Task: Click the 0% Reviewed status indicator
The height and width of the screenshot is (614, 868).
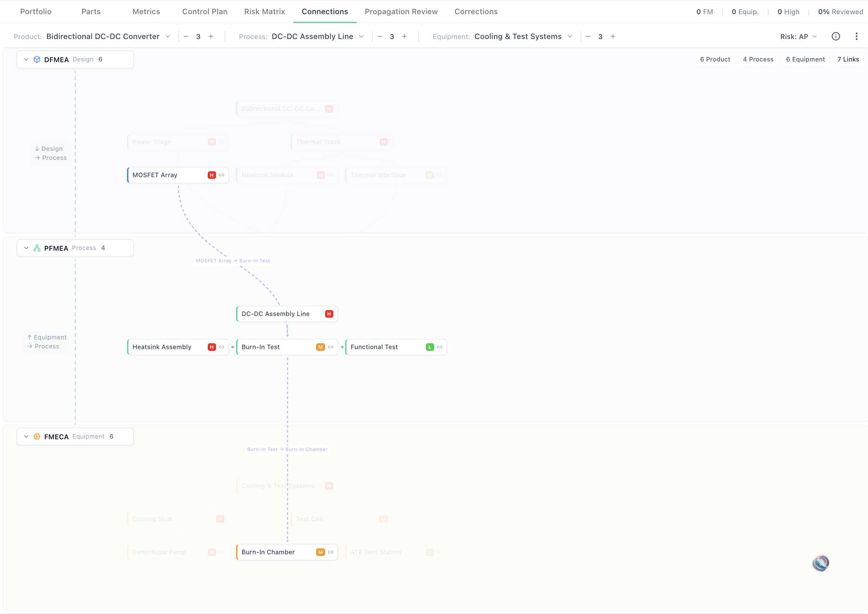Action: pos(840,12)
